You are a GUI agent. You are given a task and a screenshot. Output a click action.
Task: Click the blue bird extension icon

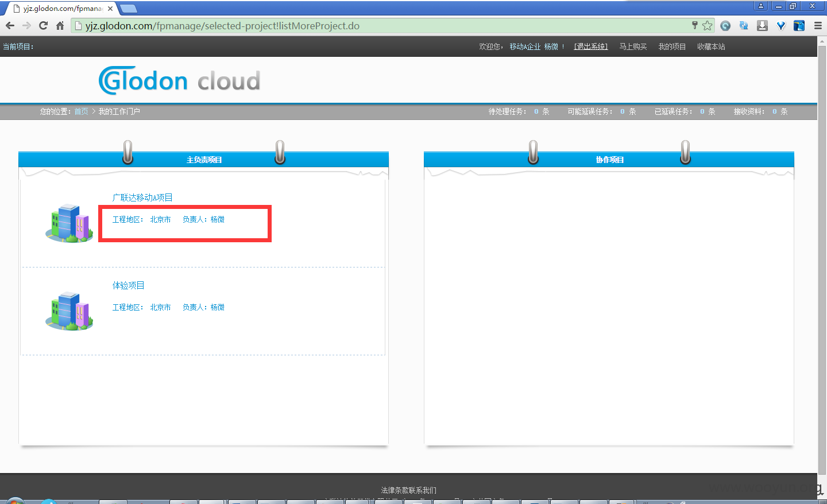(799, 26)
